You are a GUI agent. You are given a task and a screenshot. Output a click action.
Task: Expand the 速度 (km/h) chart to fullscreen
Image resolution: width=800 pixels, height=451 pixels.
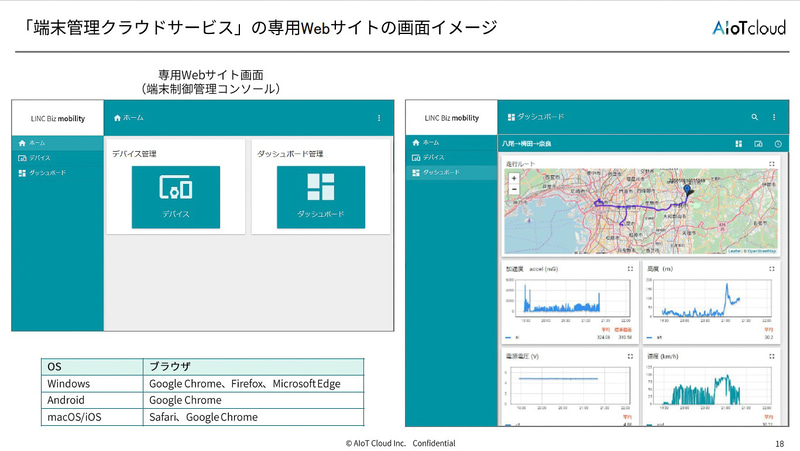772,356
